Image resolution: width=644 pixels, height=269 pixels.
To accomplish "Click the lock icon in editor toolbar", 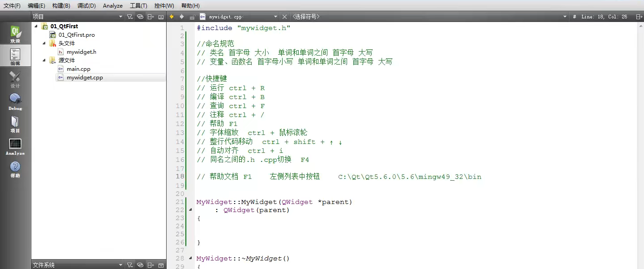I will [x=192, y=17].
